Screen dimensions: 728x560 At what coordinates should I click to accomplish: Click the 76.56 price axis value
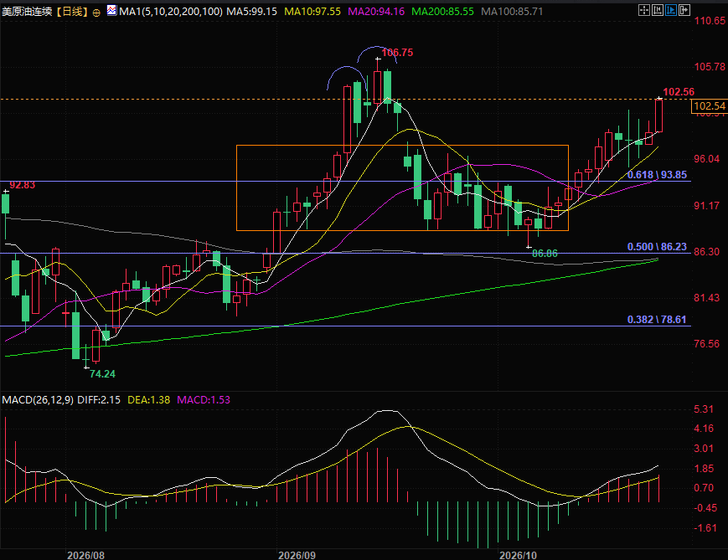coord(707,344)
